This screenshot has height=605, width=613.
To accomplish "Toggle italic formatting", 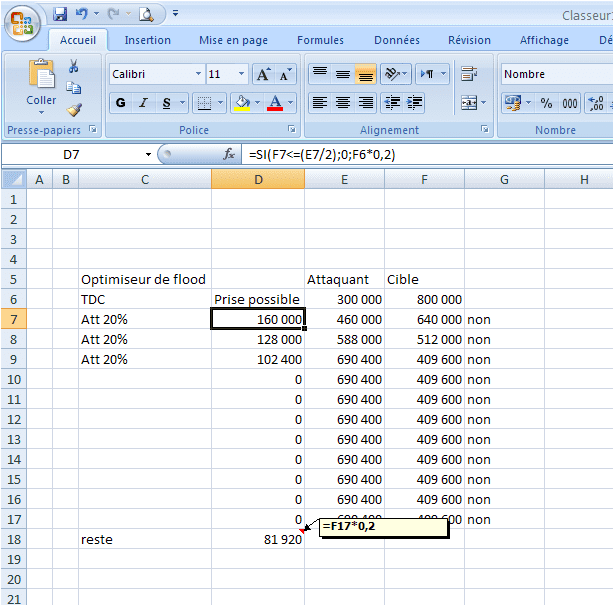I will point(144,103).
